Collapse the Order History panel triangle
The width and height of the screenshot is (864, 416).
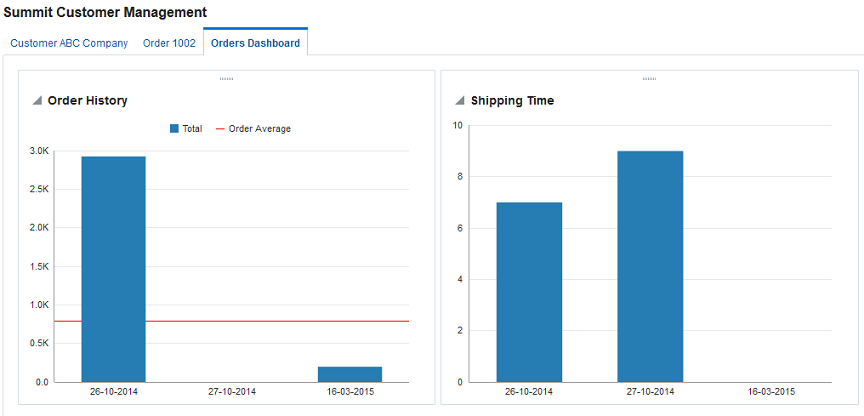pyautogui.click(x=37, y=101)
